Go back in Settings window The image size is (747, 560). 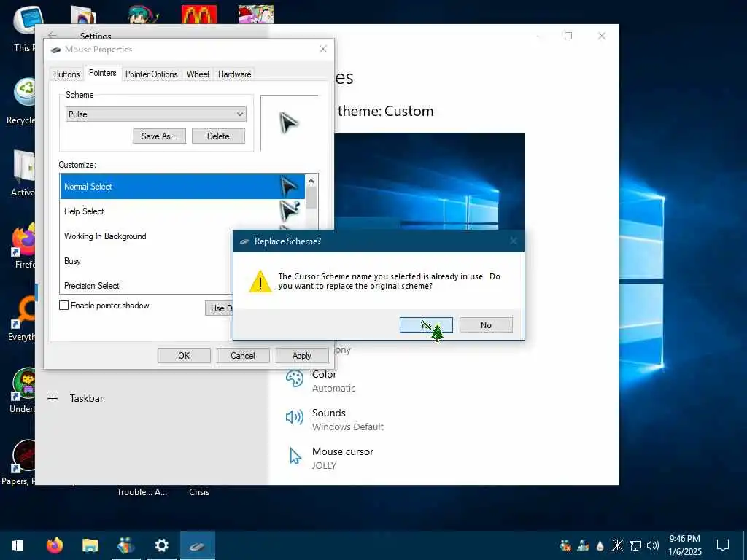52,36
